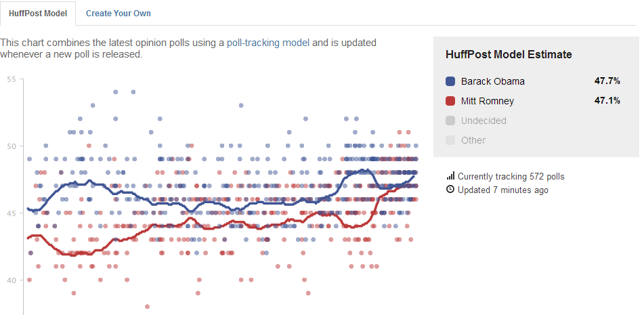The width and height of the screenshot is (644, 315).
Task: Click the 'Currently tracking 572 polls' text
Action: (511, 176)
